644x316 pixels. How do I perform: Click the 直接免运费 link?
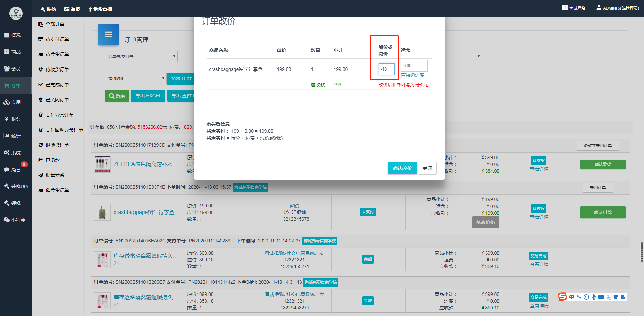413,75
